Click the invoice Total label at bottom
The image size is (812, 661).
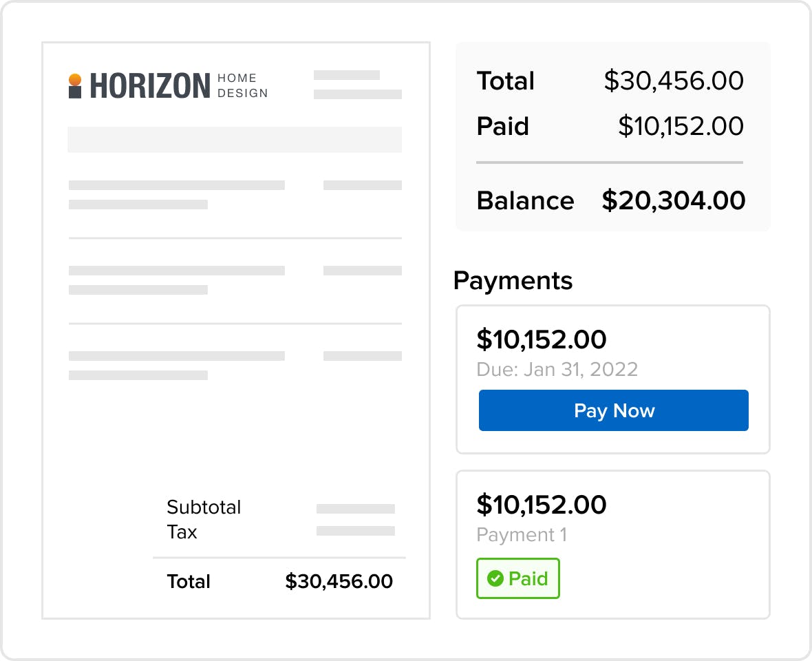coord(189,581)
